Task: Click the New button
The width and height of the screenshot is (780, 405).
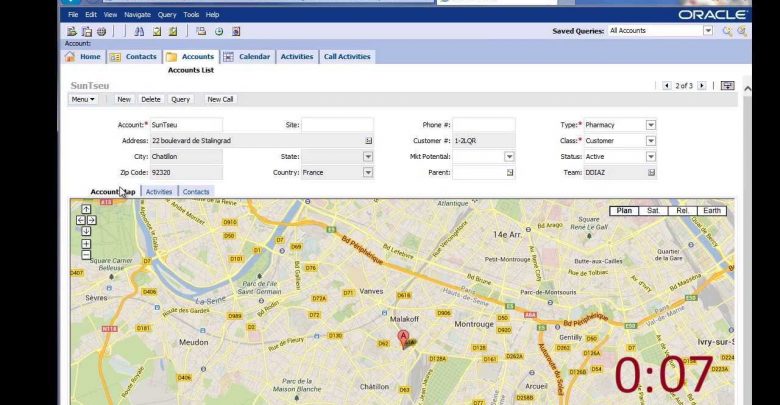Action: click(x=124, y=100)
